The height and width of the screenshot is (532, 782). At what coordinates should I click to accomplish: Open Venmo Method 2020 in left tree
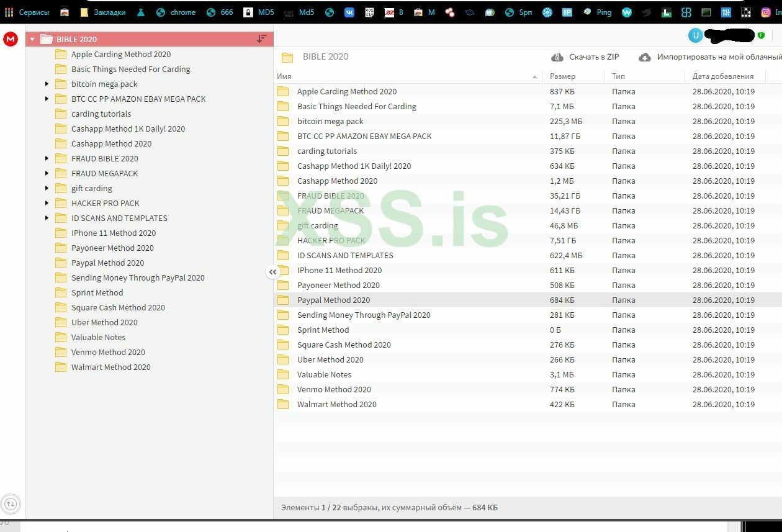[x=108, y=352]
